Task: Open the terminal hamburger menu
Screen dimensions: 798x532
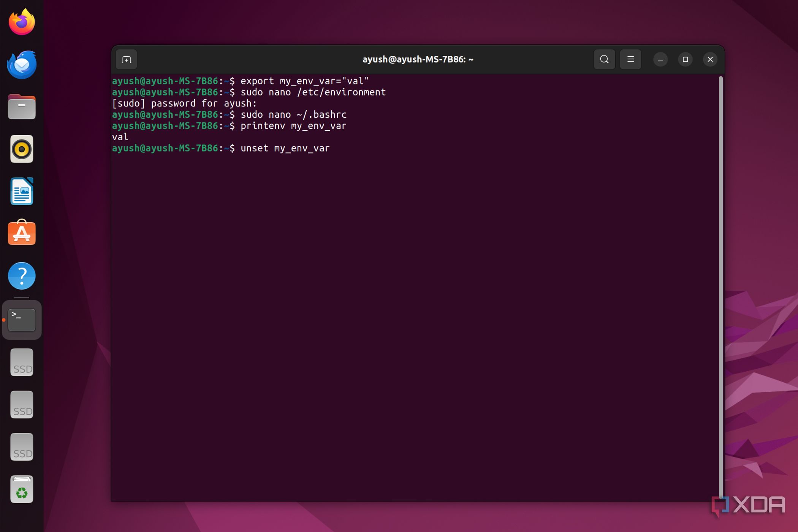Action: point(630,59)
